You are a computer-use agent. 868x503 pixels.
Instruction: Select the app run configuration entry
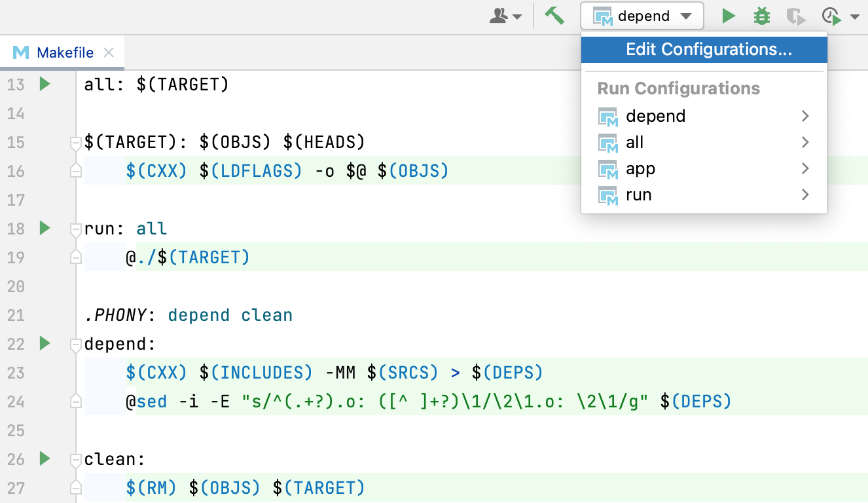coord(704,168)
